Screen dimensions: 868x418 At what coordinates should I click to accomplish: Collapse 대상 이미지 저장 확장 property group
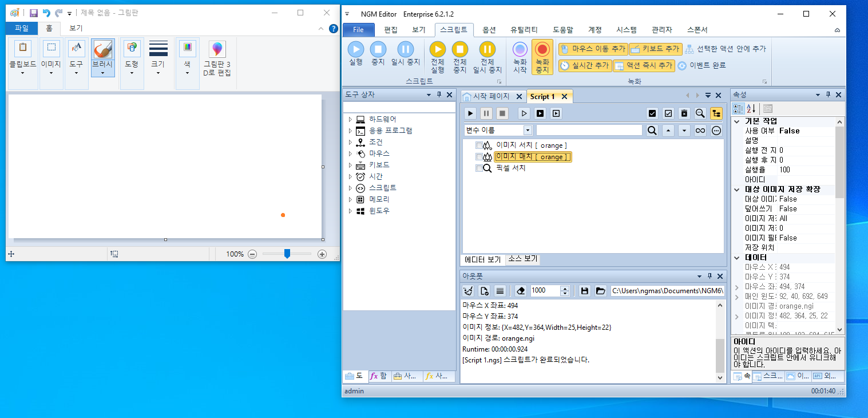[736, 189]
